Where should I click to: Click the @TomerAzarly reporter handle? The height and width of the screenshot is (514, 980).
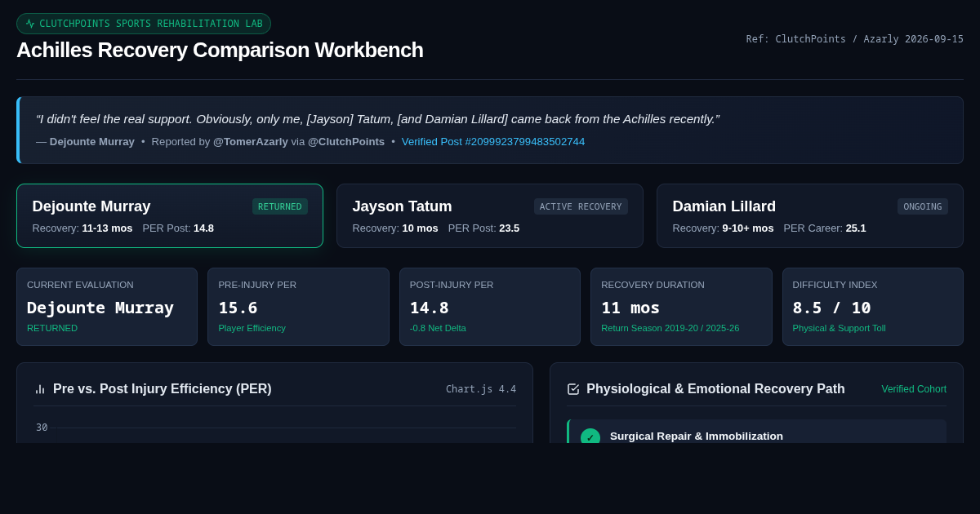[251, 141]
